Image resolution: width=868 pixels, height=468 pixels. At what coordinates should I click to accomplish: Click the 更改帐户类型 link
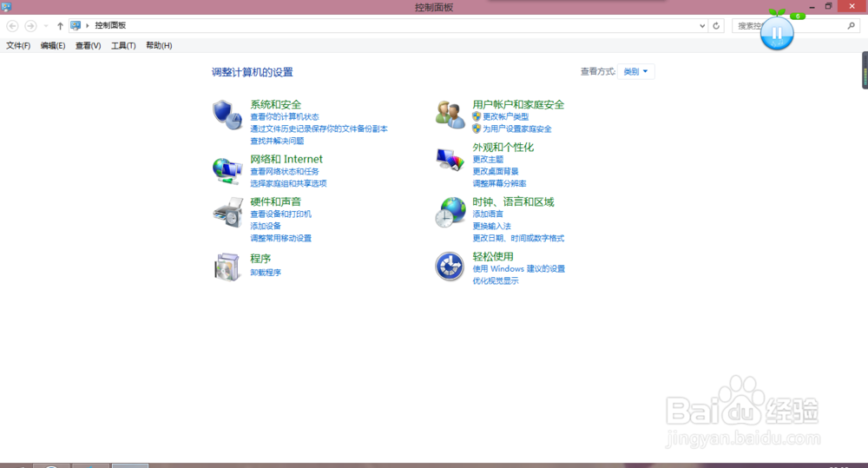(x=506, y=116)
